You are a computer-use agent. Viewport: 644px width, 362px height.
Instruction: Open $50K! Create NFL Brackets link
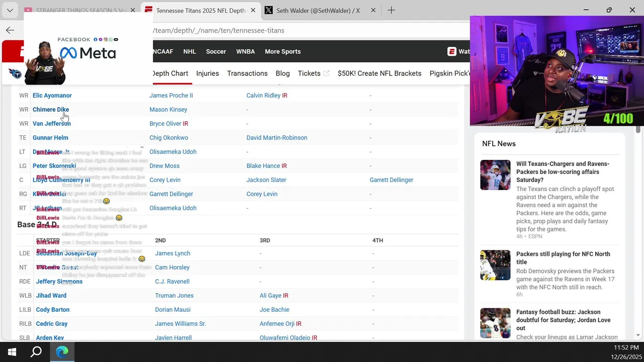(379, 73)
